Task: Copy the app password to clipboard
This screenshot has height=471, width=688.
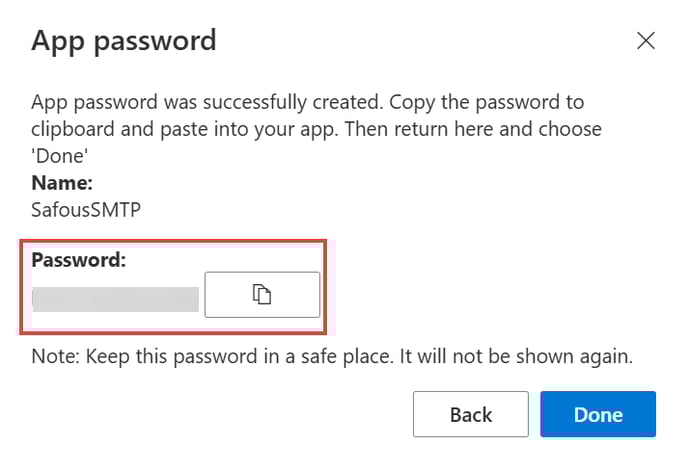Action: pyautogui.click(x=262, y=294)
